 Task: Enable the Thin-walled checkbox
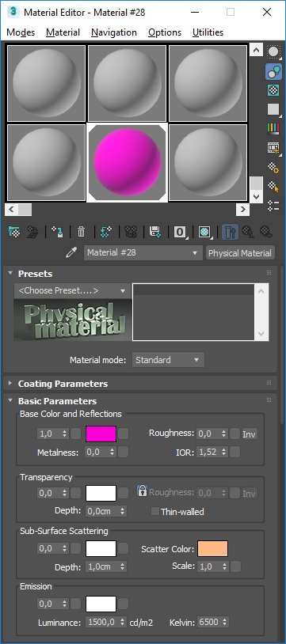155,511
